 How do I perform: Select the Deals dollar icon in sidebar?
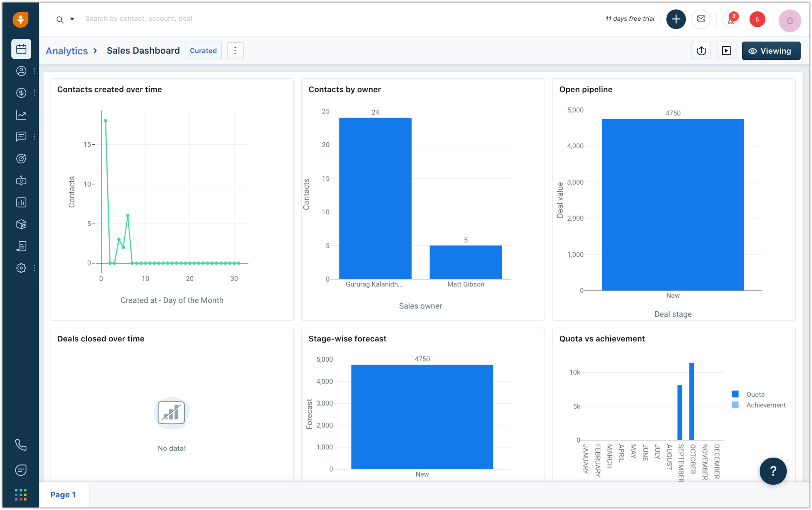tap(21, 93)
